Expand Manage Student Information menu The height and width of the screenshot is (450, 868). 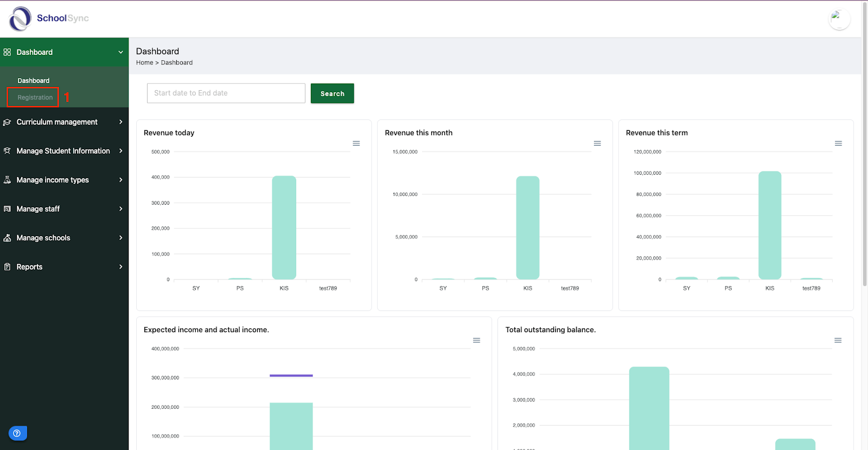64,151
